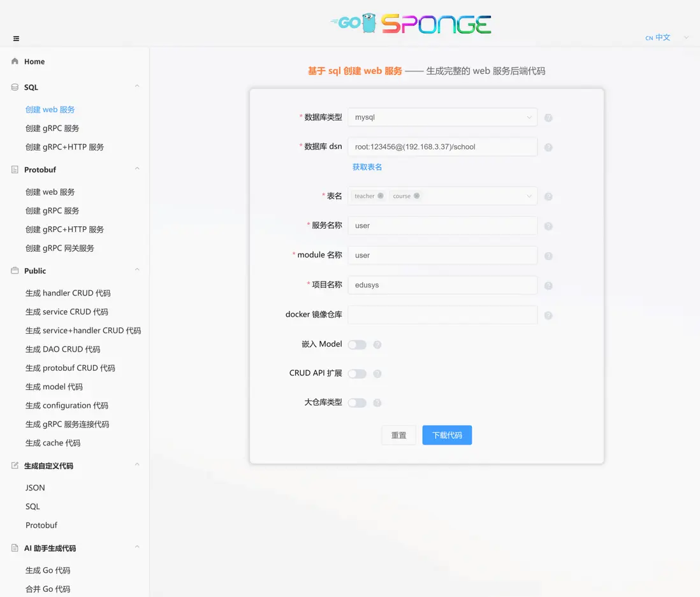This screenshot has width=700, height=597.
Task: Turn on the CRUD API 扩展 switch
Action: coord(357,373)
